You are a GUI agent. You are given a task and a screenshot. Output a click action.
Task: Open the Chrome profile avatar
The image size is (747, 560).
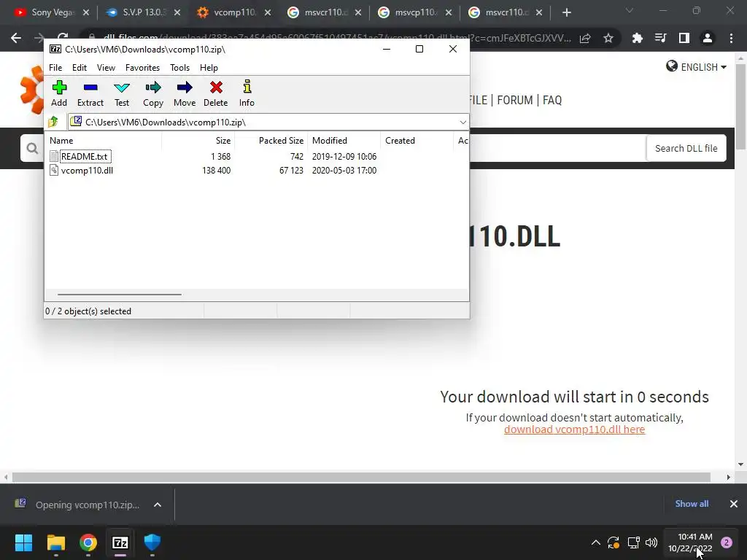708,38
